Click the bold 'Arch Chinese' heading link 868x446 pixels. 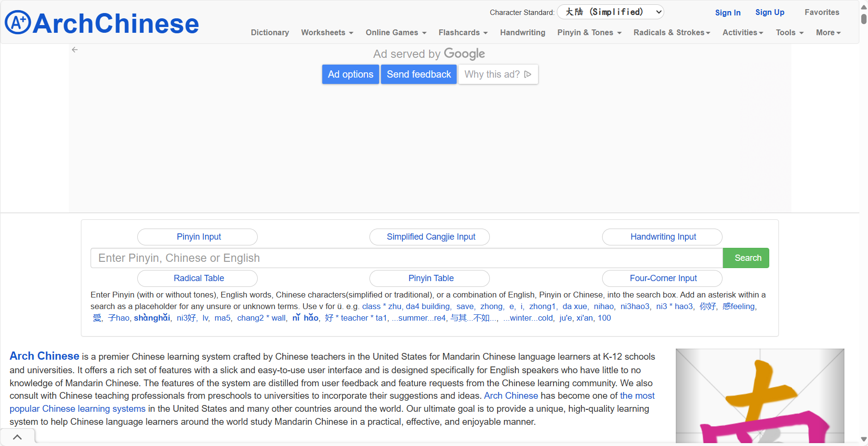click(x=44, y=356)
